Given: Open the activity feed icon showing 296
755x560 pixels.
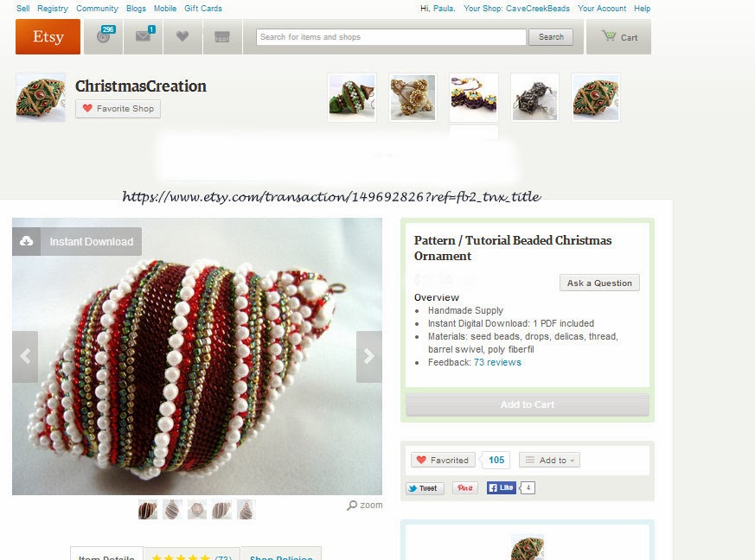Looking at the screenshot, I should pos(104,36).
